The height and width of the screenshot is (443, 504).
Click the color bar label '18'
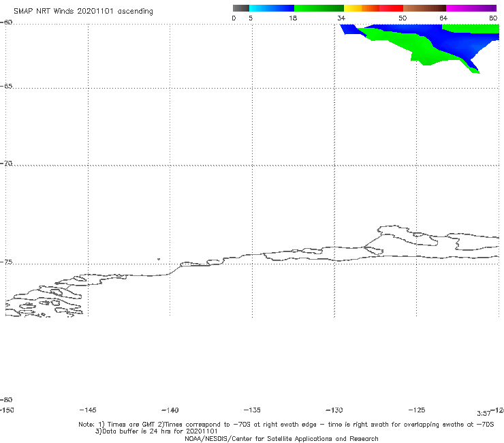[293, 18]
